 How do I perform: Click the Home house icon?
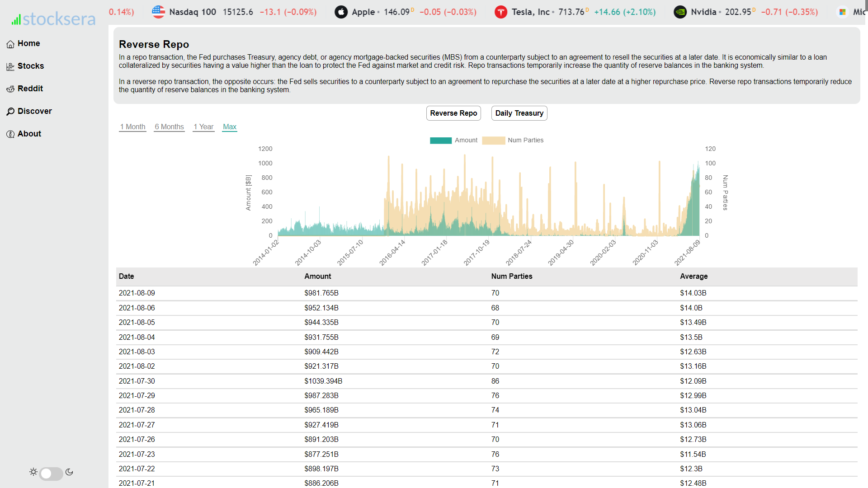click(x=10, y=44)
